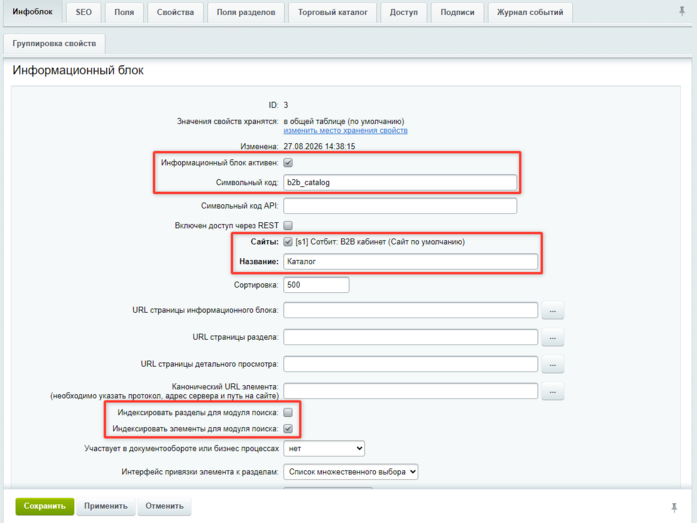Click the Изменена date 27.08.2026 14:38:15
697x523 pixels.
click(x=319, y=146)
